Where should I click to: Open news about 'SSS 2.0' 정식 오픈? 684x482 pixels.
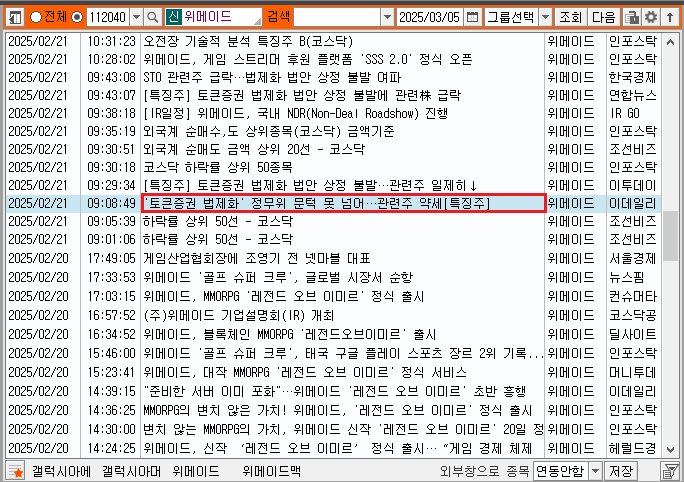coord(308,59)
